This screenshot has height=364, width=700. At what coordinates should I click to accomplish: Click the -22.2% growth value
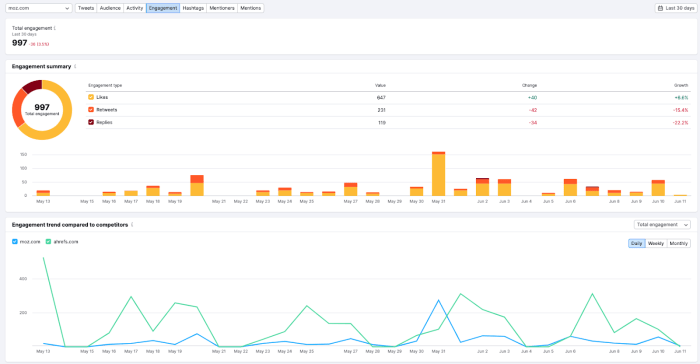point(680,122)
